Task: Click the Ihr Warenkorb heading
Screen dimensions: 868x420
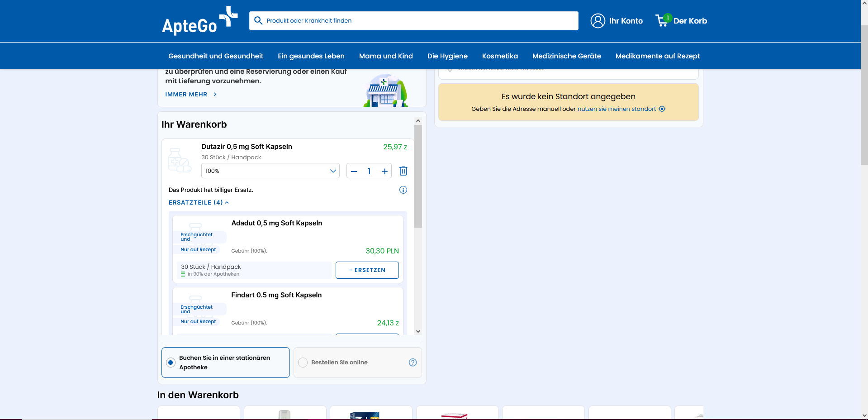Action: (x=194, y=124)
